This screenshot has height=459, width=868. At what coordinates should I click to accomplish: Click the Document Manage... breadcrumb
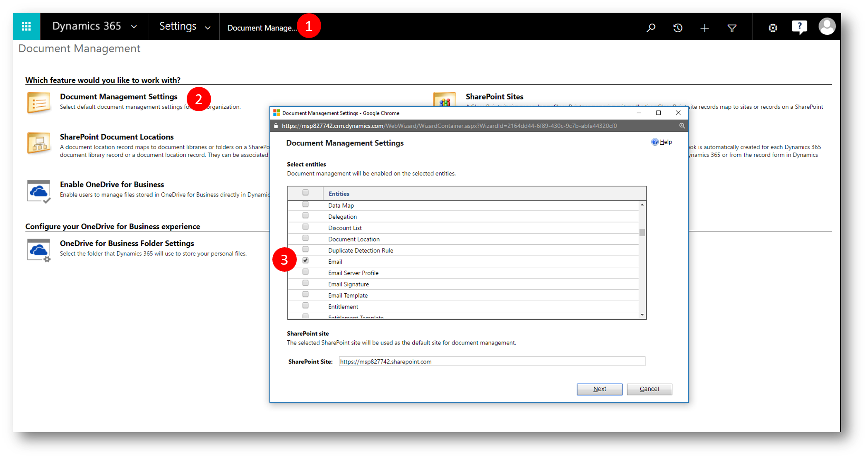click(262, 28)
